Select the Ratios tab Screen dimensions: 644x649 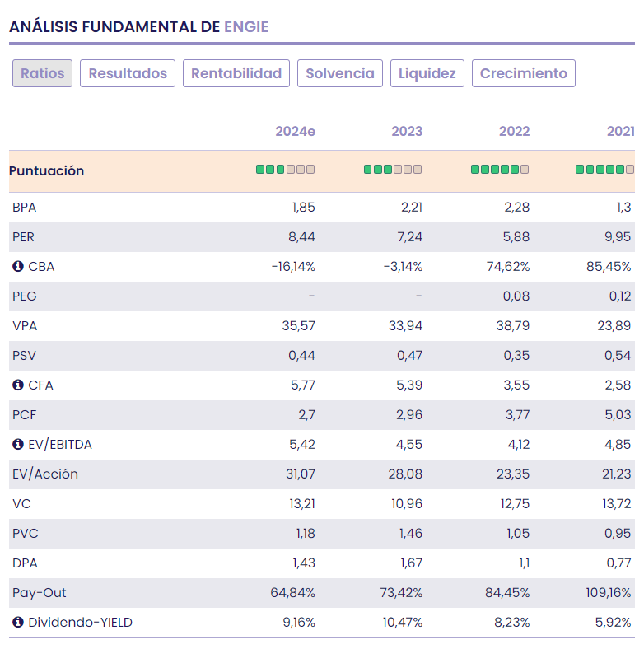tap(43, 73)
